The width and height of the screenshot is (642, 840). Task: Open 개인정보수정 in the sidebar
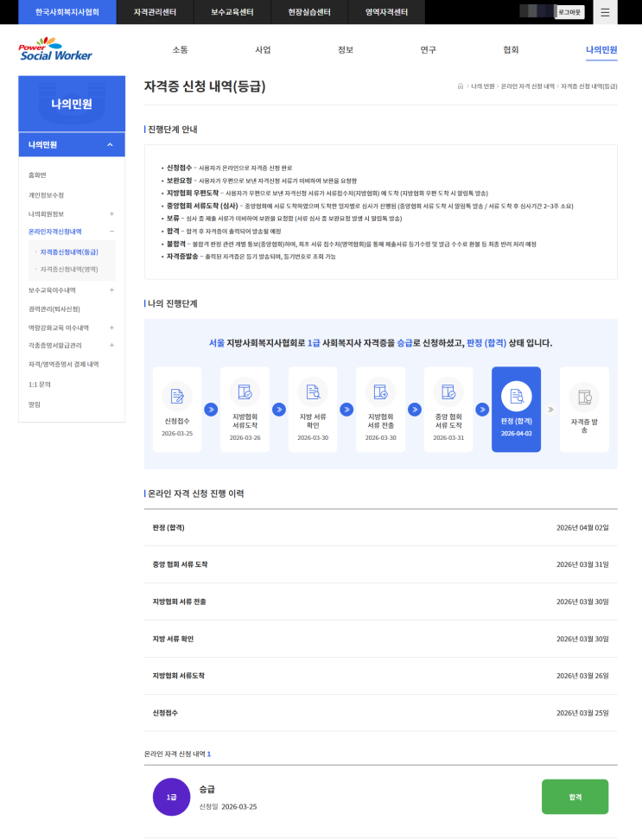click(x=46, y=195)
